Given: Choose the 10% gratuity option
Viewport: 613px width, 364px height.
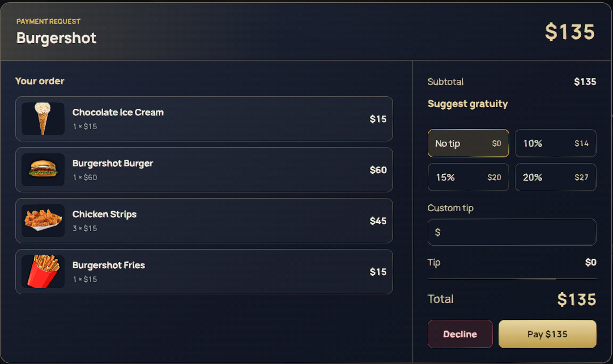Looking at the screenshot, I should (x=556, y=143).
